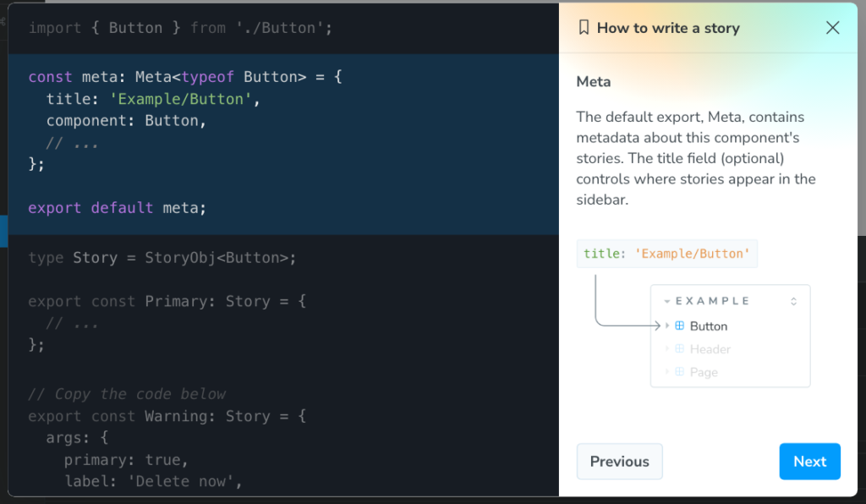This screenshot has height=504, width=866.
Task: Collapse the EXAMPLE section with its caret
Action: pos(667,301)
